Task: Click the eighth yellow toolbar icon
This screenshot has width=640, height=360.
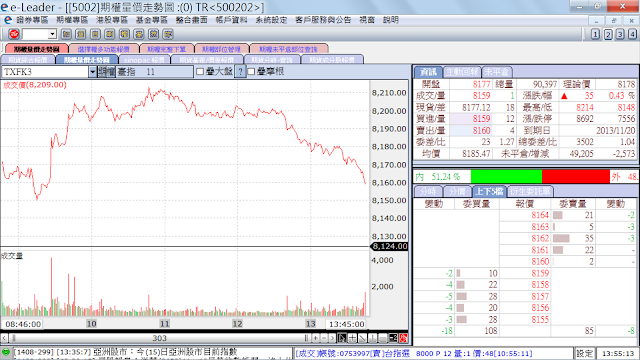Action: [168, 34]
